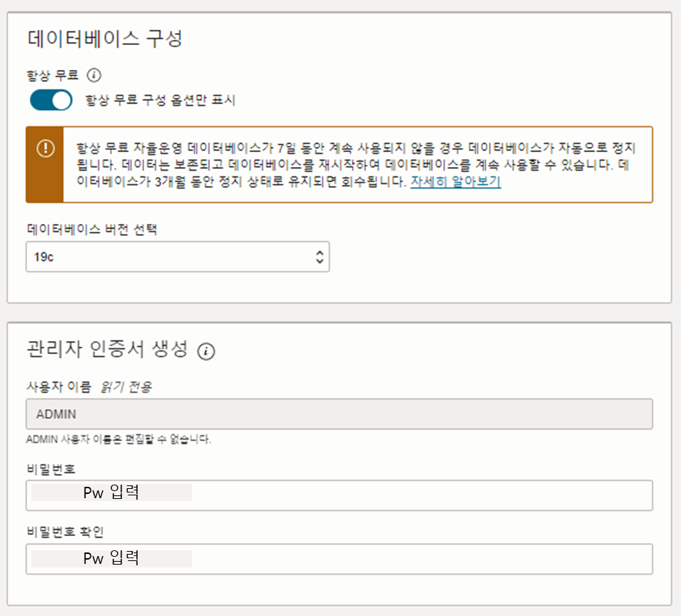Click the 항상 무료 구성 옵션만 표시 label
The height and width of the screenshot is (616, 681).
pyautogui.click(x=161, y=100)
